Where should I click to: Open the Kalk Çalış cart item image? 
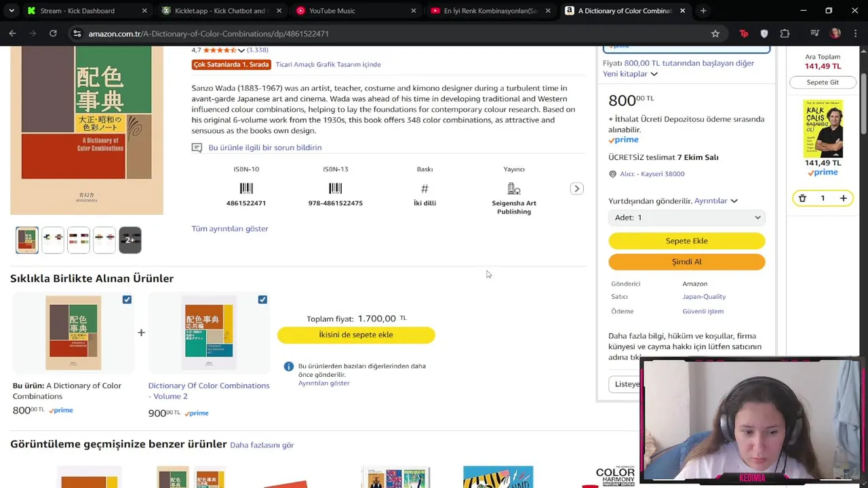[823, 129]
